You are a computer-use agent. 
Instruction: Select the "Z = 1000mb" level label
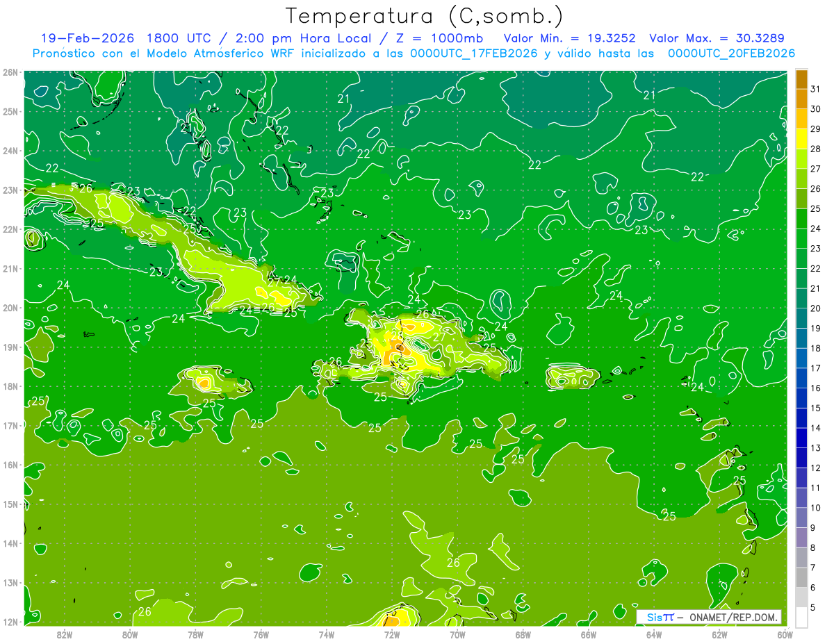[x=441, y=38]
